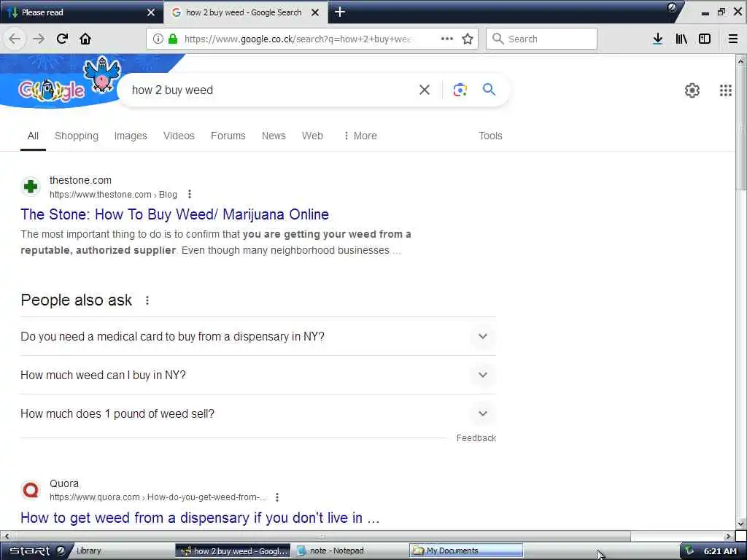Open search Tools options
This screenshot has height=560, width=747.
pos(490,136)
